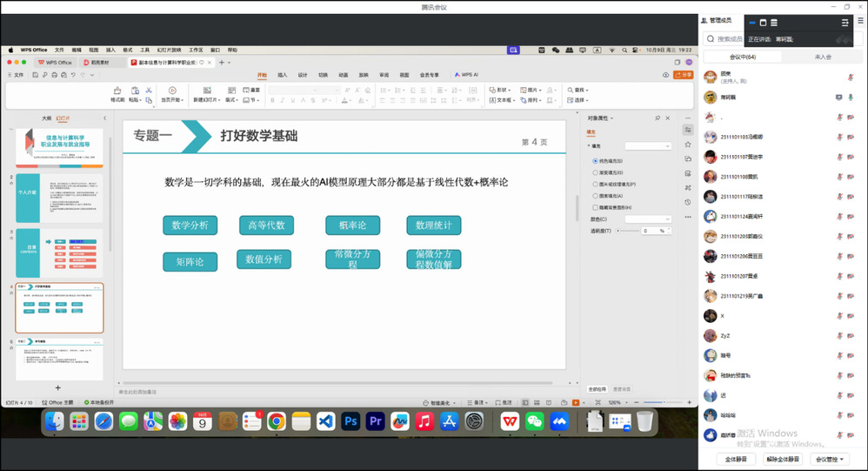Click the Visual Studio Code dock icon
This screenshot has width=868, height=471.
tap(326, 421)
